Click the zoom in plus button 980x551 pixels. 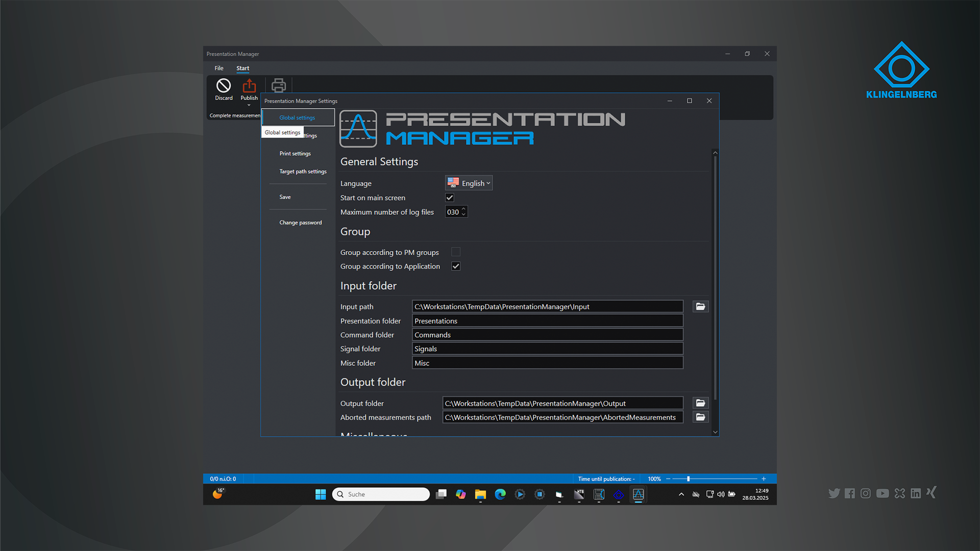pyautogui.click(x=764, y=479)
